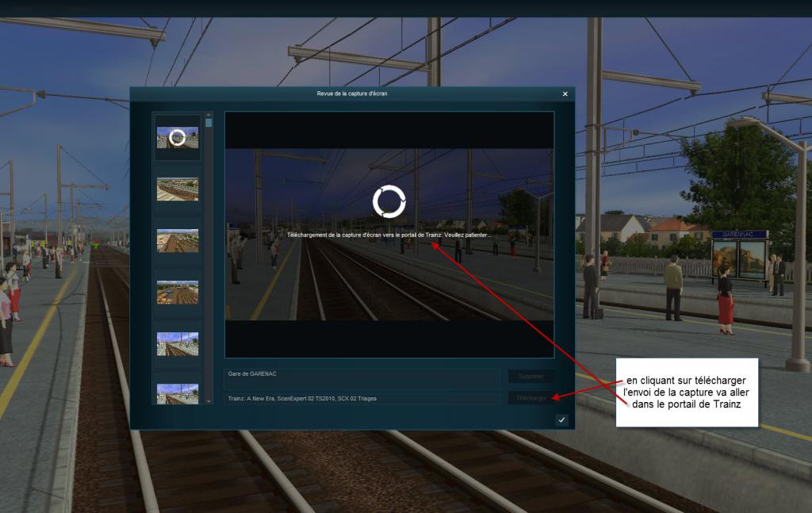Screen dimensions: 812x513
Task: Edit the 'Trainz: A New Era' description field
Action: tap(362, 399)
